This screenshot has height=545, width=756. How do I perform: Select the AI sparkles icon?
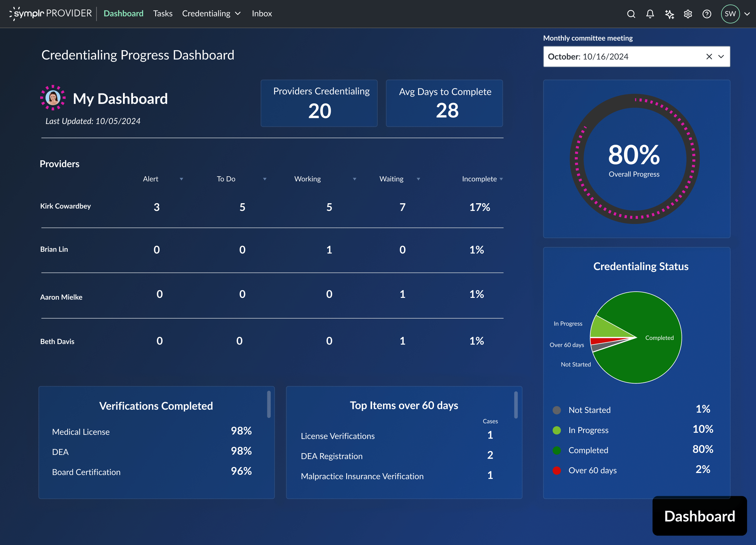[669, 14]
